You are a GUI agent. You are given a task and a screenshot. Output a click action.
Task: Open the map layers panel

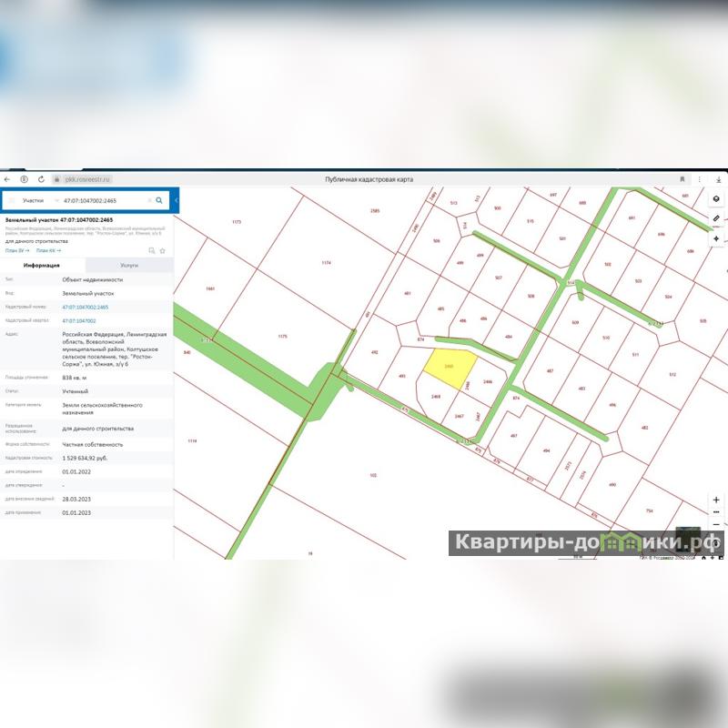coord(716,198)
